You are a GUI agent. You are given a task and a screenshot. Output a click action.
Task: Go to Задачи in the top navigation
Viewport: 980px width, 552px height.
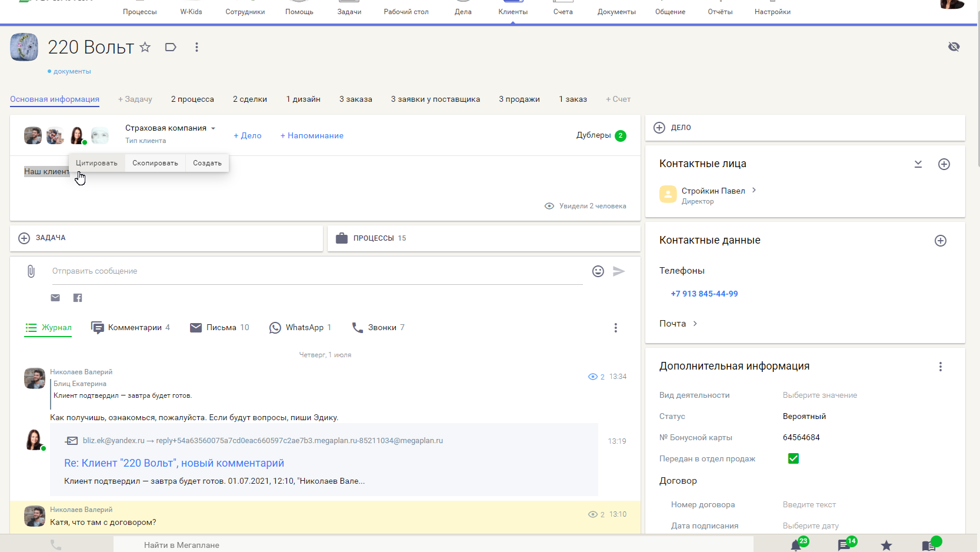349,12
